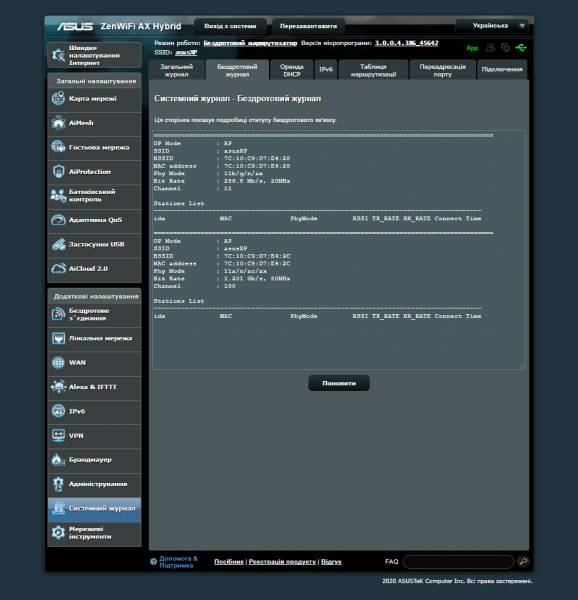Click the Network Map globe icon

[x=58, y=98]
